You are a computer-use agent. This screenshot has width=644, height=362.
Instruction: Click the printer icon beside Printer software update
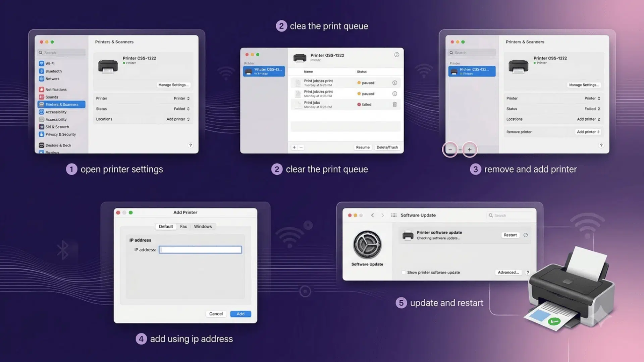408,235
